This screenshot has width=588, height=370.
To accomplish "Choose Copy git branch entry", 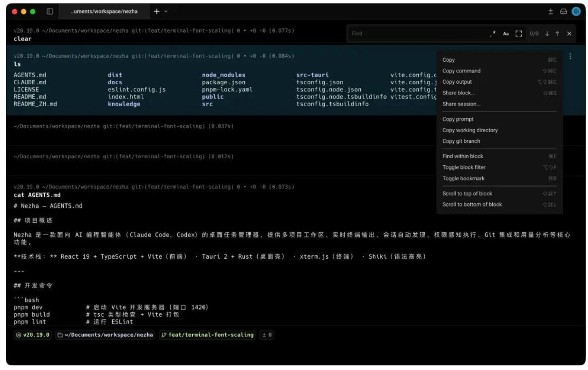I will 499,141.
